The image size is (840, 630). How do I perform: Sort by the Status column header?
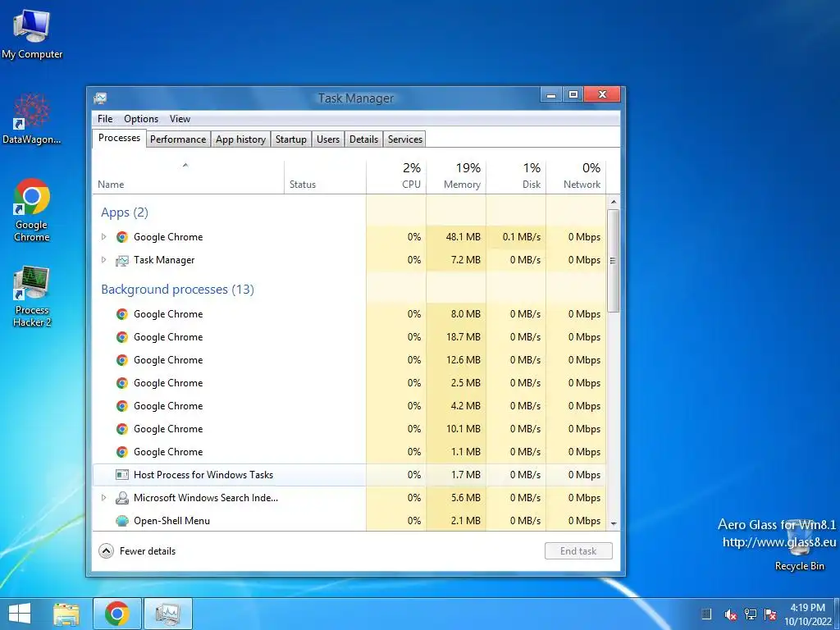point(325,177)
